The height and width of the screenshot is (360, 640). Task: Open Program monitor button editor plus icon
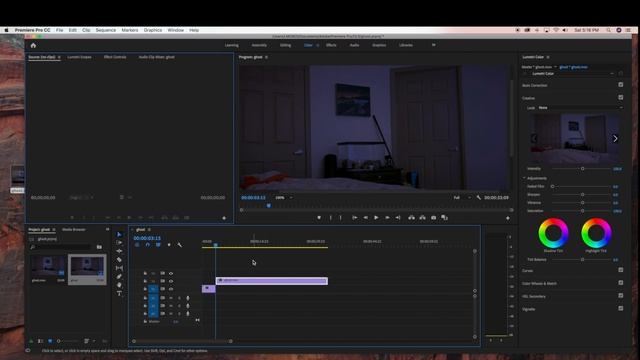tap(508, 218)
